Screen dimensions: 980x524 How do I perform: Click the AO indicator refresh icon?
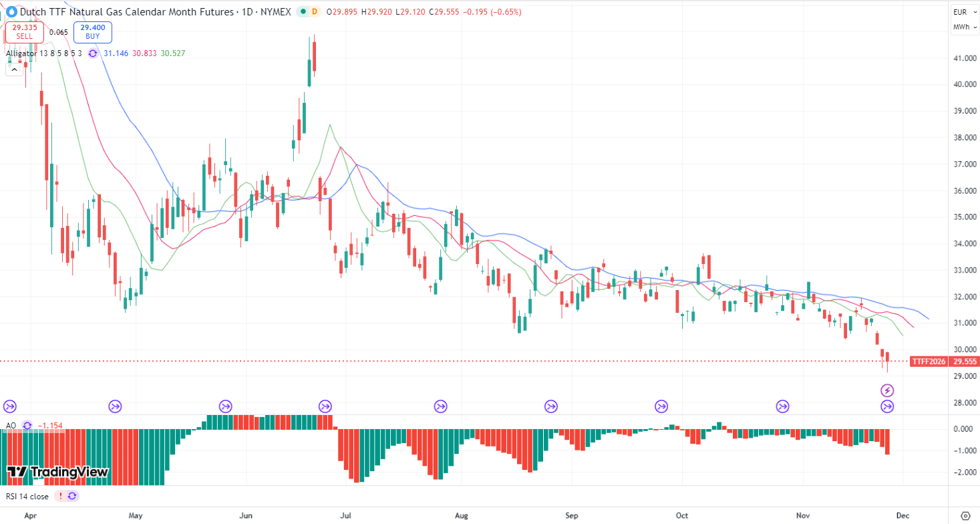(27, 425)
